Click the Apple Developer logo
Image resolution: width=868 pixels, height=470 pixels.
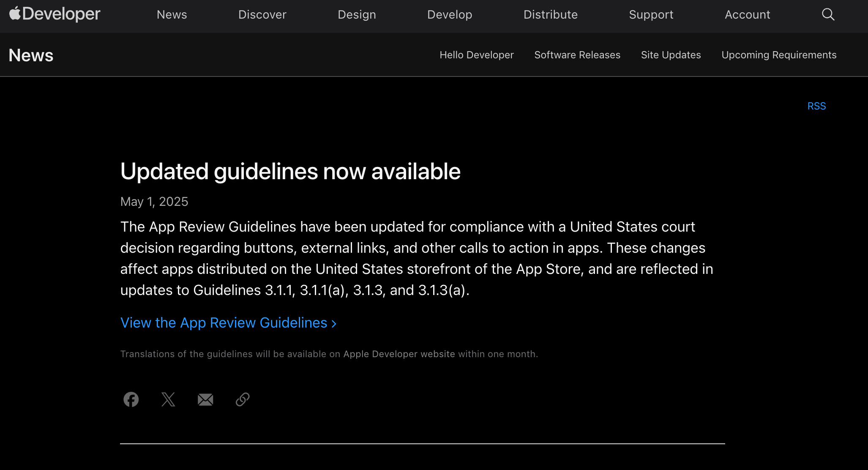coord(55,14)
